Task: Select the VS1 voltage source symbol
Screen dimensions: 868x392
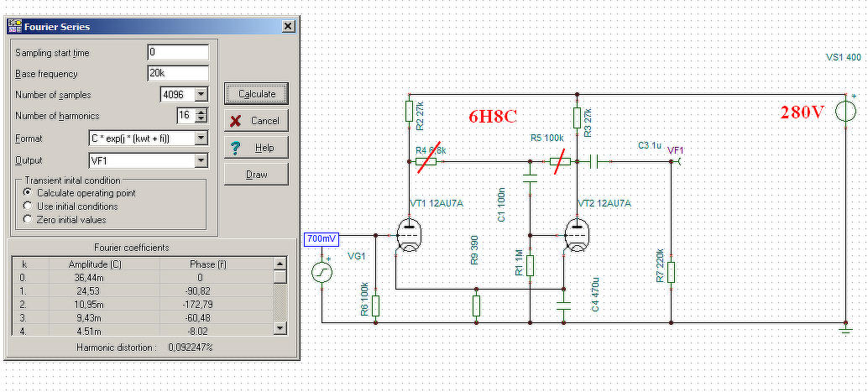Action: pyautogui.click(x=845, y=111)
